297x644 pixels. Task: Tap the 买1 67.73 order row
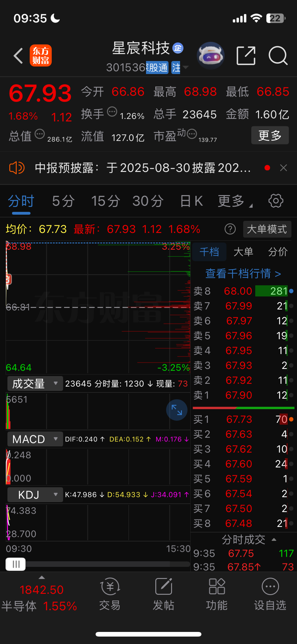click(x=243, y=419)
